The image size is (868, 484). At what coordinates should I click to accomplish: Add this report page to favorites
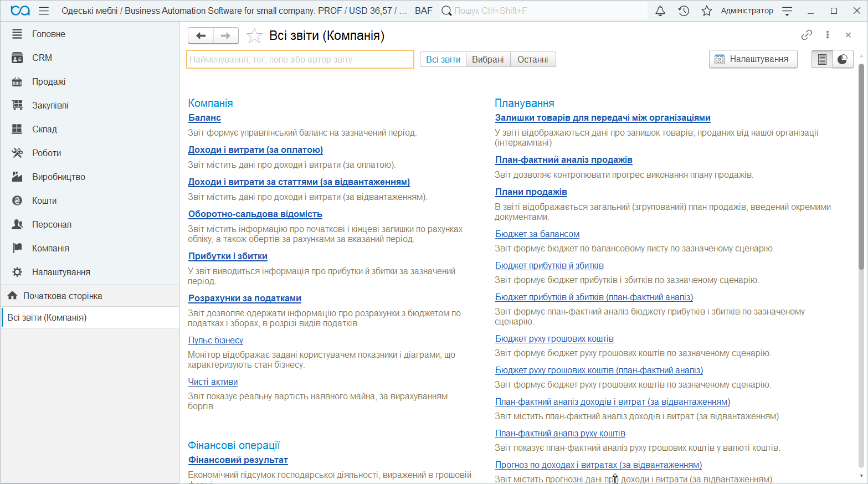click(254, 36)
